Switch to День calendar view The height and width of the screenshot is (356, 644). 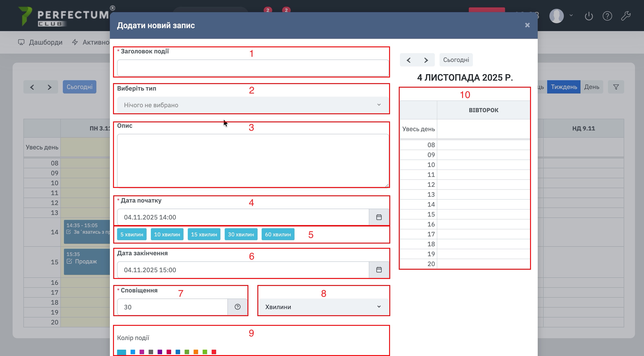(592, 87)
